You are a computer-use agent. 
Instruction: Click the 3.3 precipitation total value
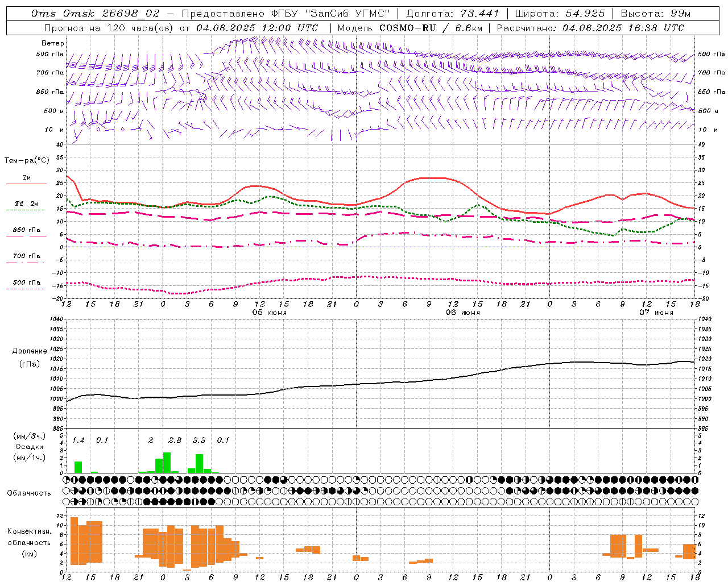tap(199, 440)
